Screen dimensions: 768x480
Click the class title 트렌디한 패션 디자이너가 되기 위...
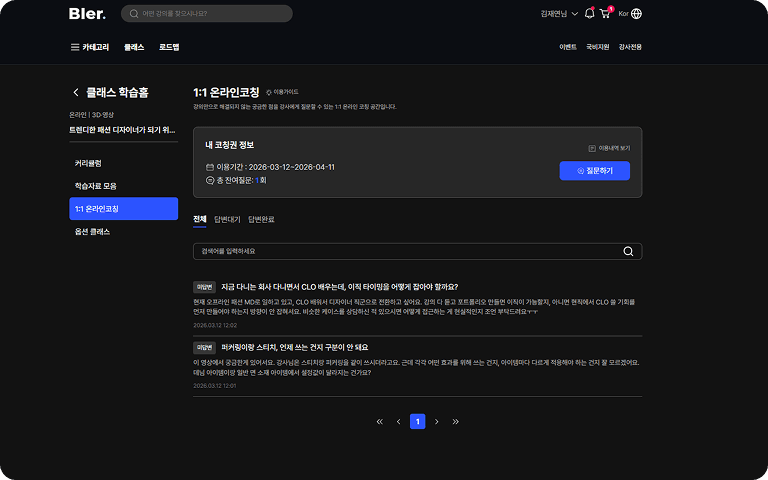pos(122,130)
